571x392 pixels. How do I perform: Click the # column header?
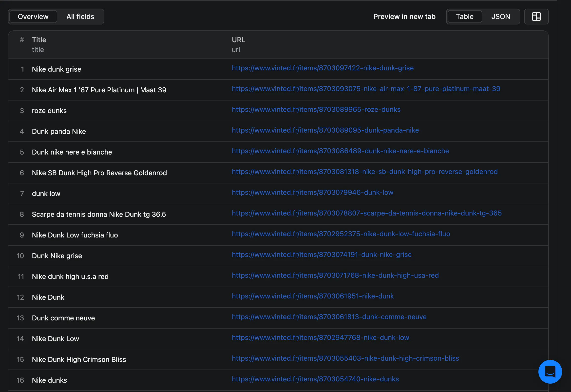tap(22, 40)
